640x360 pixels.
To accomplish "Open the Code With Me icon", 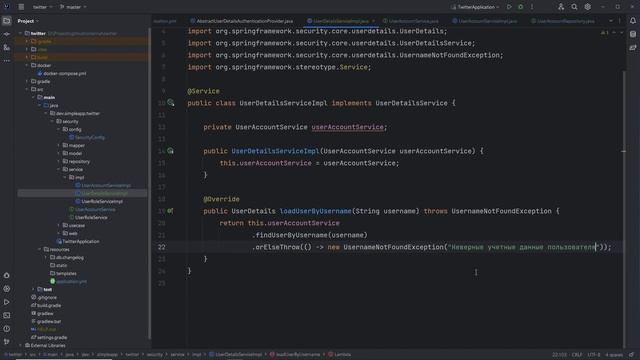I will coord(561,7).
